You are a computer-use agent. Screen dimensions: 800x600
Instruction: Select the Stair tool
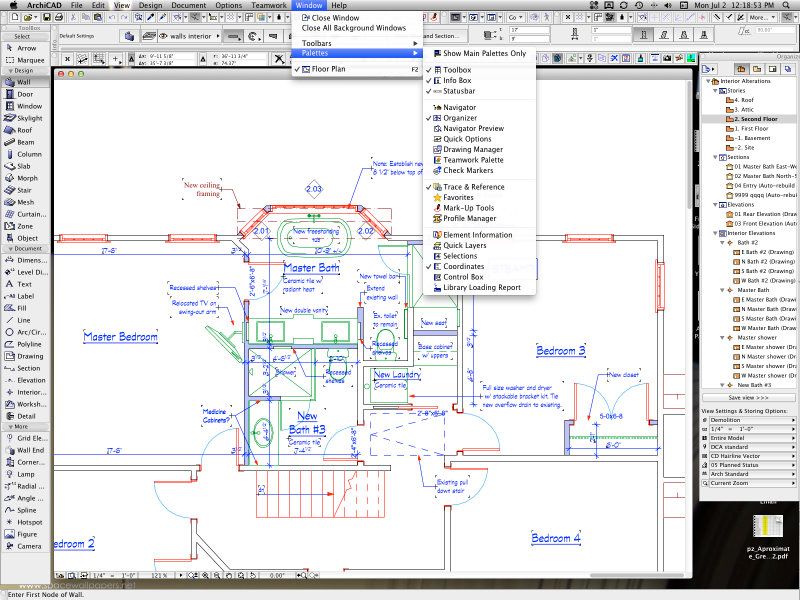click(25, 190)
